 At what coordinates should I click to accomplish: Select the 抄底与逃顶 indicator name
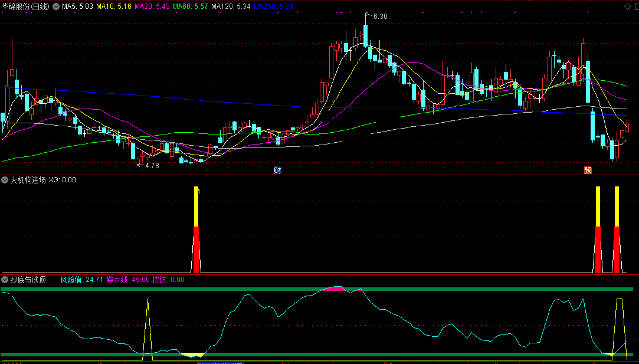28,280
